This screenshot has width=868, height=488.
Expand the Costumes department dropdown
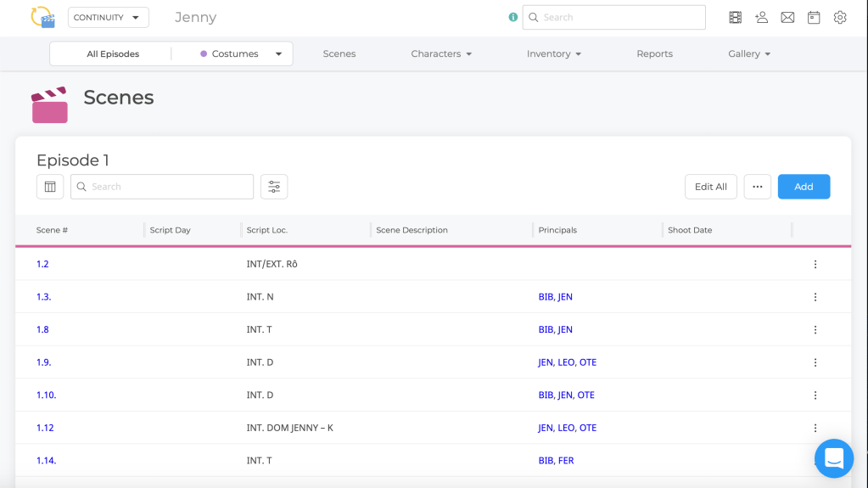241,53
